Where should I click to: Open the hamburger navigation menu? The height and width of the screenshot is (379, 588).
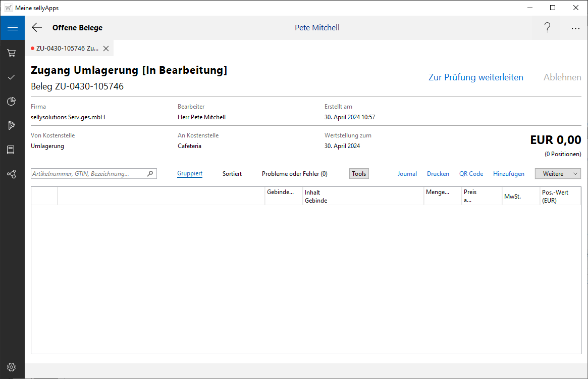point(12,28)
